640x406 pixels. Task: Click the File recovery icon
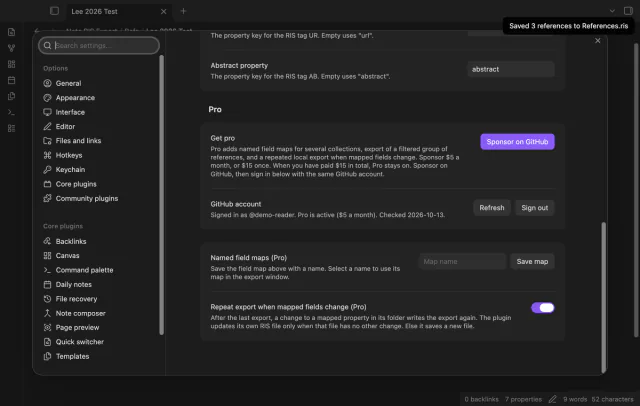click(47, 299)
